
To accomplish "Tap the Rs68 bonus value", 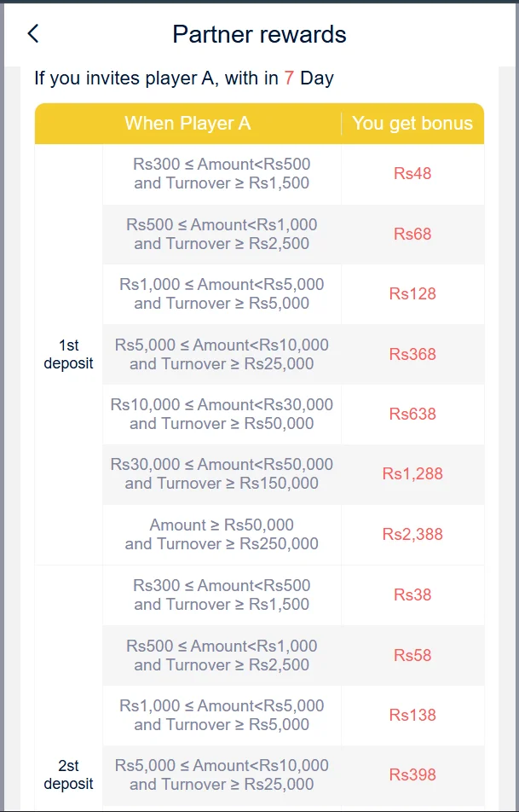I will pos(412,234).
